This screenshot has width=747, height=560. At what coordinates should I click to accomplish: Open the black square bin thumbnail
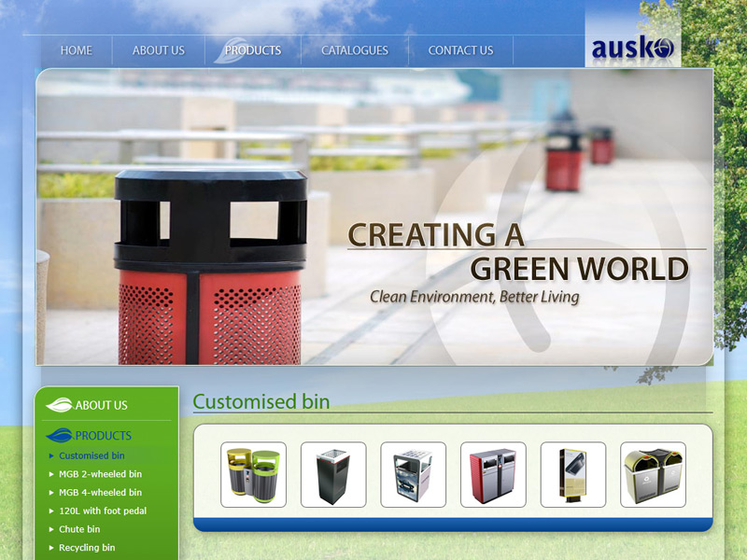tap(333, 475)
